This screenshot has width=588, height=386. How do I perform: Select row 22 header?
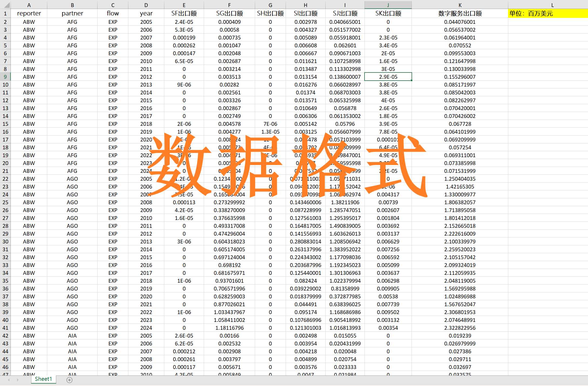(x=5, y=179)
